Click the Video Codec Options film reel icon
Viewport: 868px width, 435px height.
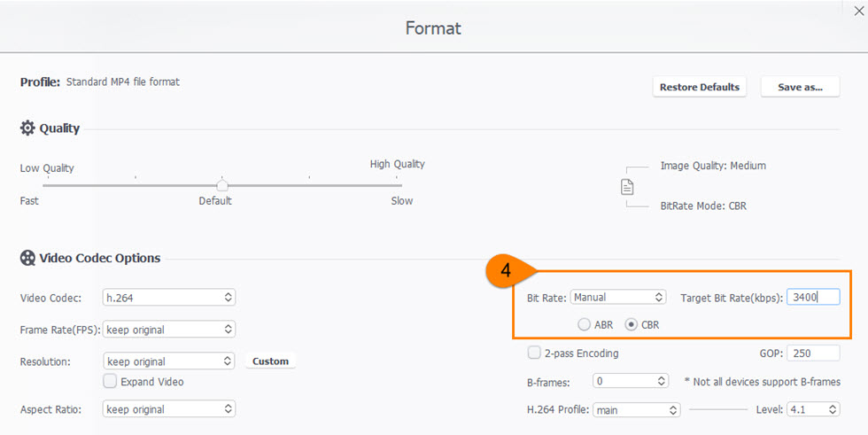point(27,259)
